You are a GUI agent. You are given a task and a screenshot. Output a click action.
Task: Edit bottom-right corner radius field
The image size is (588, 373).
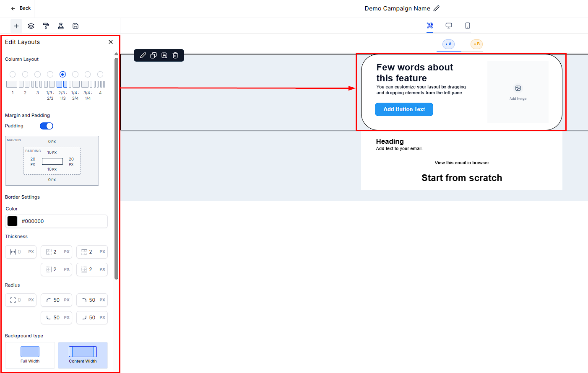pos(92,318)
